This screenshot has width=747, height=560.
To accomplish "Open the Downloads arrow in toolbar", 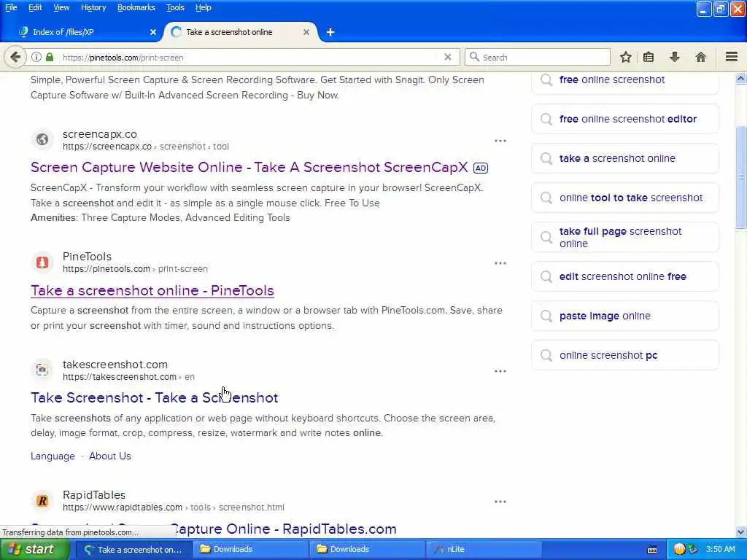I will [674, 57].
